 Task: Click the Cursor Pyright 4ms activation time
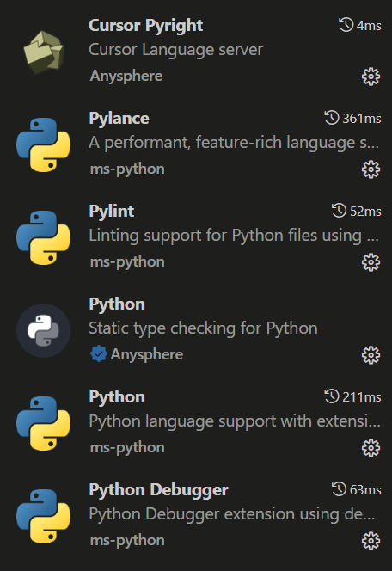pyautogui.click(x=360, y=25)
